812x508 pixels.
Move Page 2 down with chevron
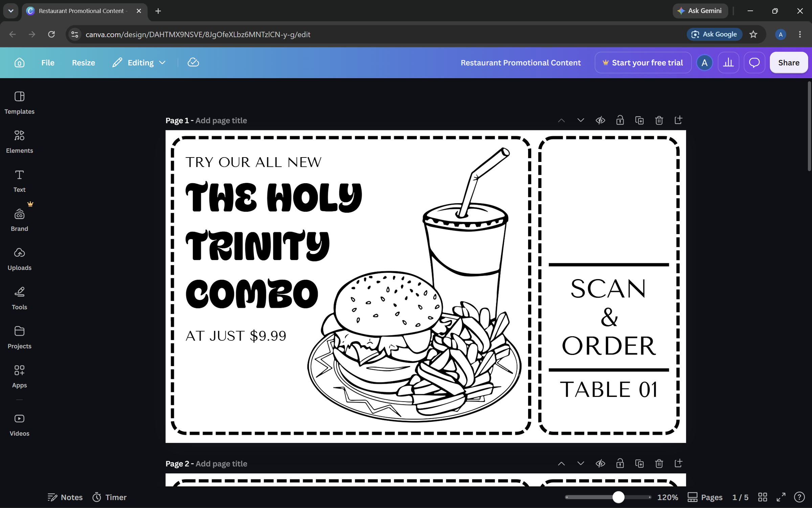point(581,463)
